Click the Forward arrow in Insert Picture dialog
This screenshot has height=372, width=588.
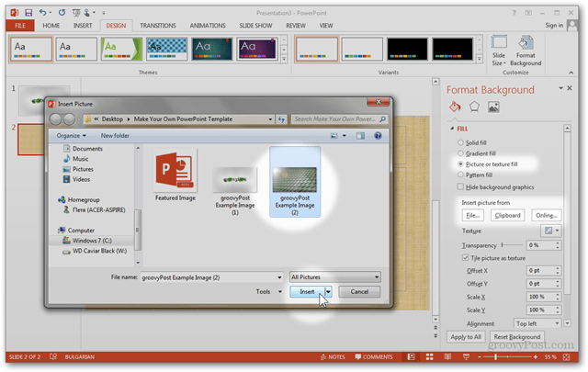(x=69, y=119)
